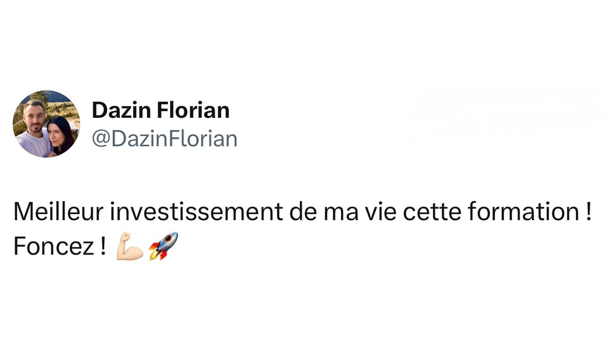Click the word "cette" in the tweet
This screenshot has height=364, width=612.
(432, 212)
